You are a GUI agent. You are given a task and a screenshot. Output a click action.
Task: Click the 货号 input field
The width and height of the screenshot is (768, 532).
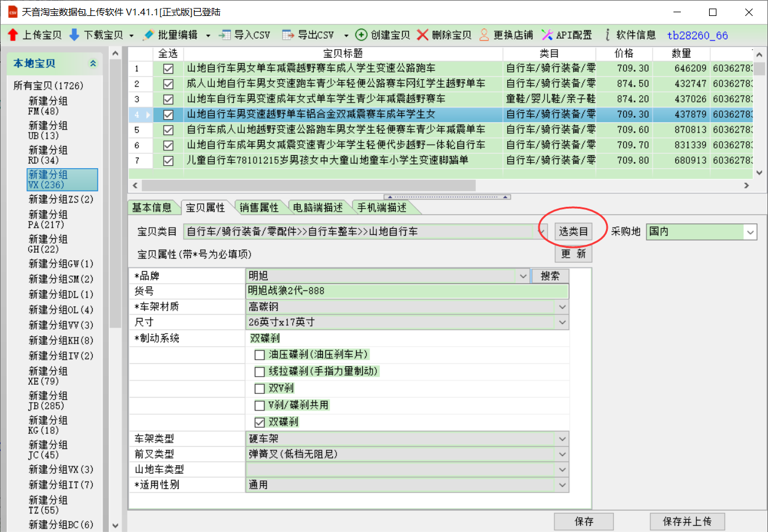click(x=406, y=291)
